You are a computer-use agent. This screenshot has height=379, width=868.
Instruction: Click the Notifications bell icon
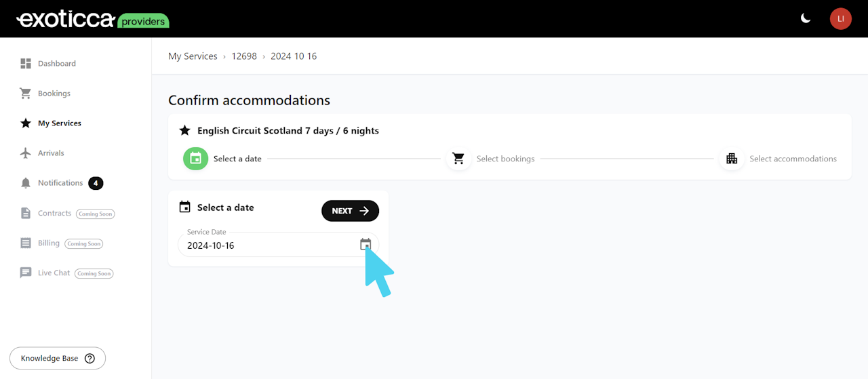click(26, 183)
